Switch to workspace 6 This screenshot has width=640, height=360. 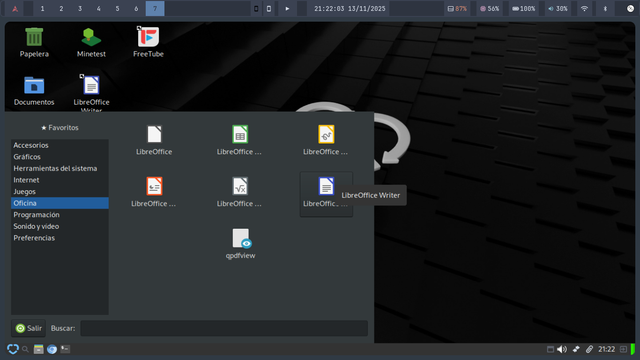136,9
